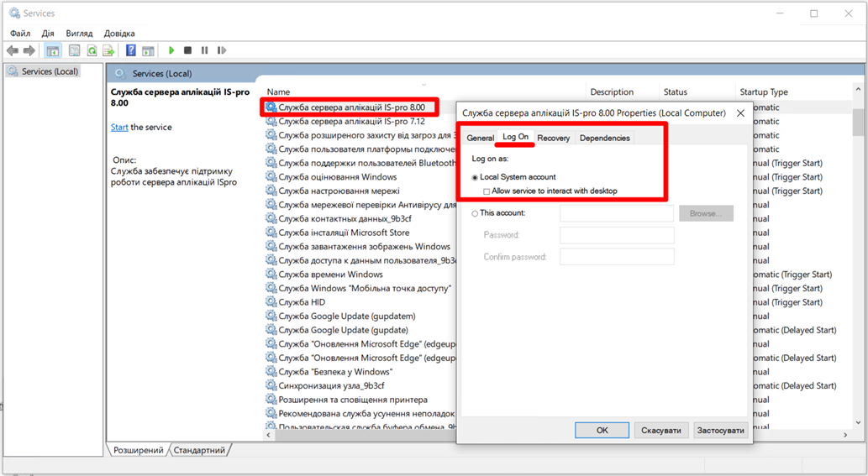
Task: Pause the service with the pause icon
Action: tap(204, 50)
